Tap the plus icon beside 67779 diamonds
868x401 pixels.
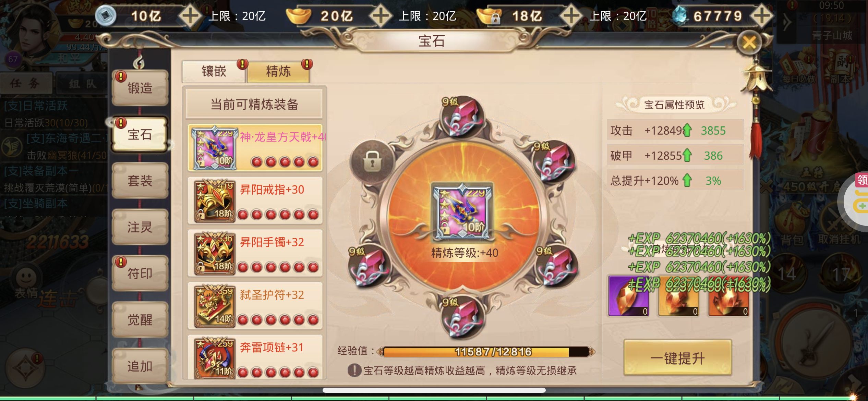[762, 15]
